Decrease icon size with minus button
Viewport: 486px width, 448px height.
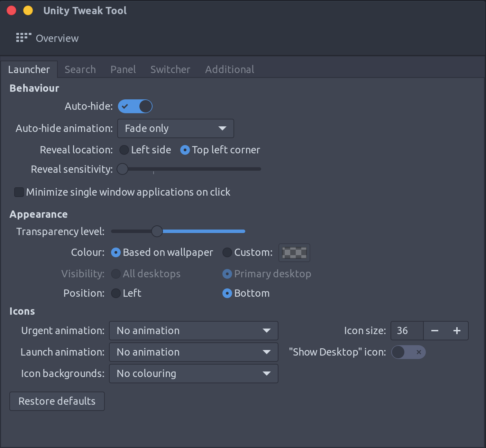pos(435,331)
